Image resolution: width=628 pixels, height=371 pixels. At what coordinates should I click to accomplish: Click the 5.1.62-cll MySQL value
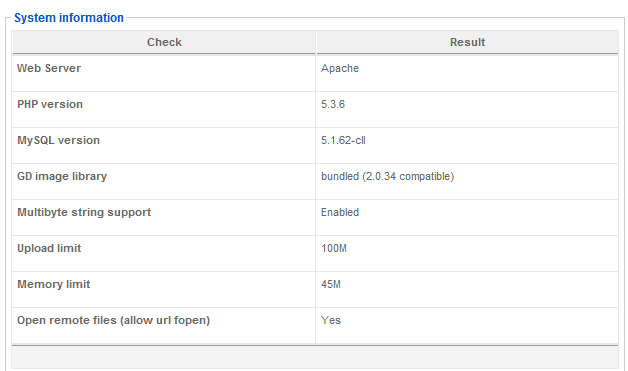[343, 141]
